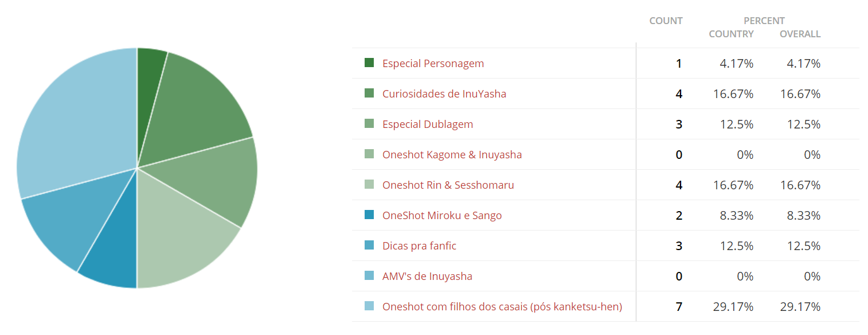Image resolution: width=868 pixels, height=335 pixels.
Task: Click the COUNT column header
Action: [666, 21]
